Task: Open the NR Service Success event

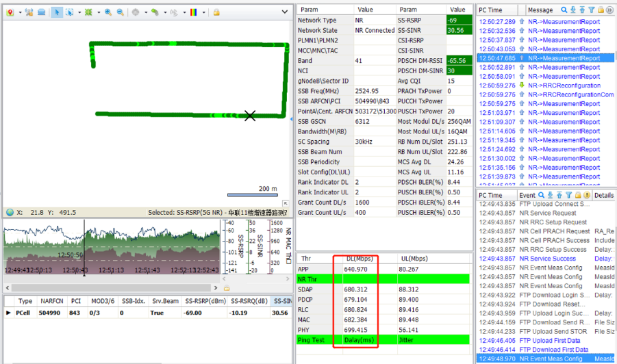Action: (546, 258)
